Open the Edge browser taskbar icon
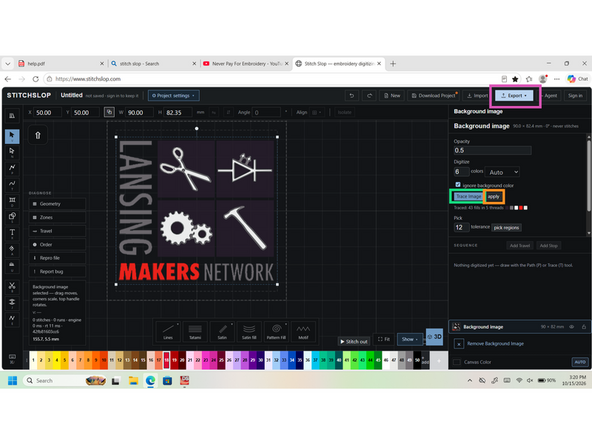 150,381
